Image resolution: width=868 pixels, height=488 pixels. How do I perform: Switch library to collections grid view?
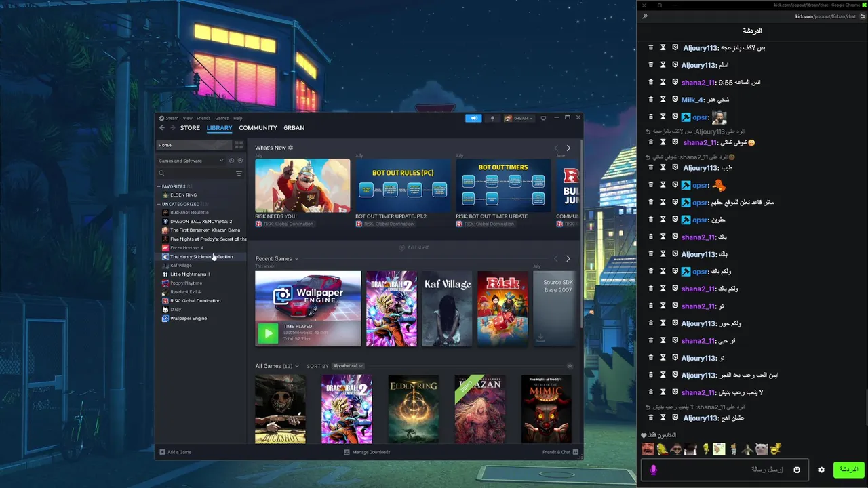point(239,145)
